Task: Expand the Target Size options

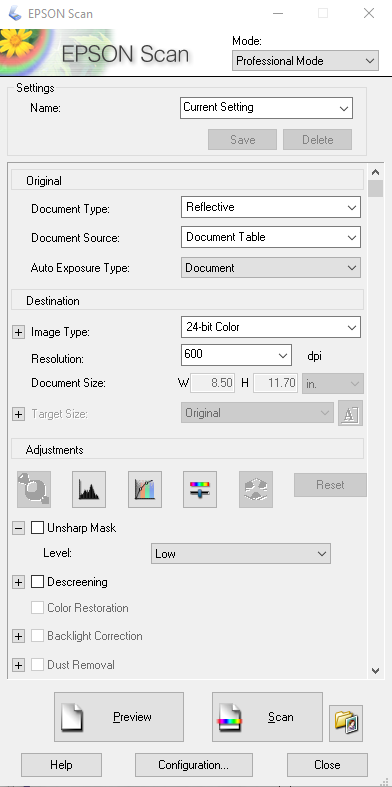Action: [18, 414]
